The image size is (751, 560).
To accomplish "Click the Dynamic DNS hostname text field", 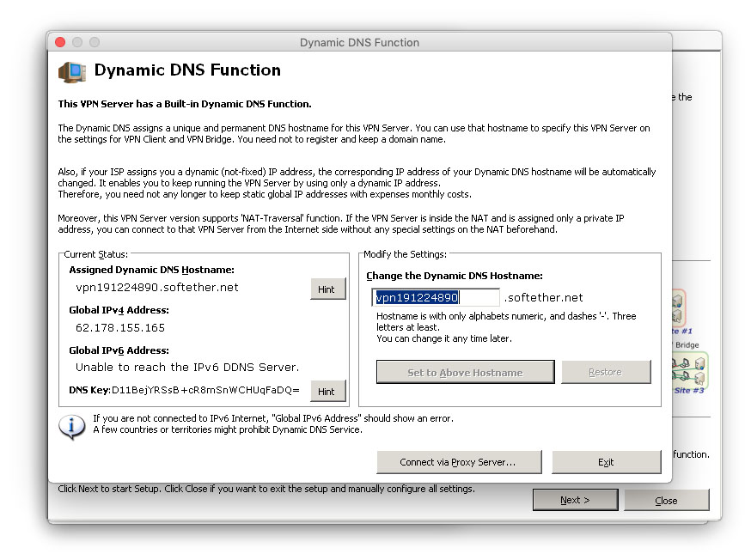I will tap(436, 297).
